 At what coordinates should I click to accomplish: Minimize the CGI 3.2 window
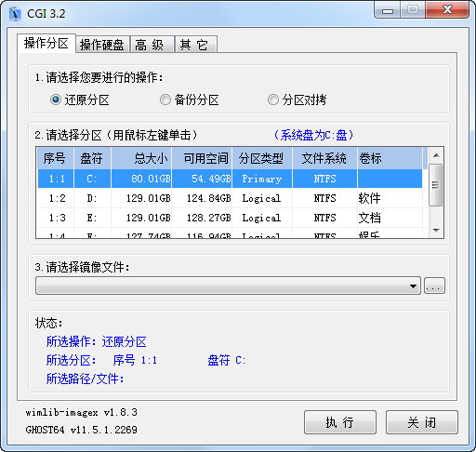pos(388,10)
